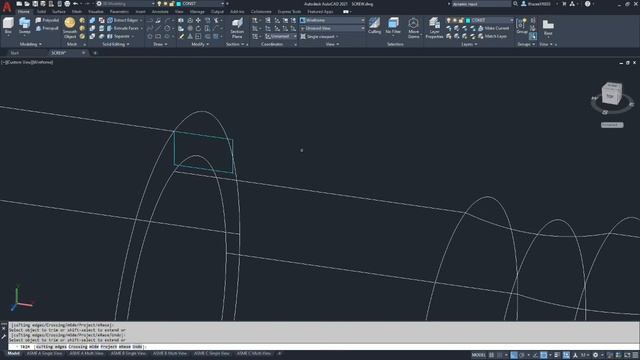Click the command line input field
640x360 pixels.
[x=322, y=347]
